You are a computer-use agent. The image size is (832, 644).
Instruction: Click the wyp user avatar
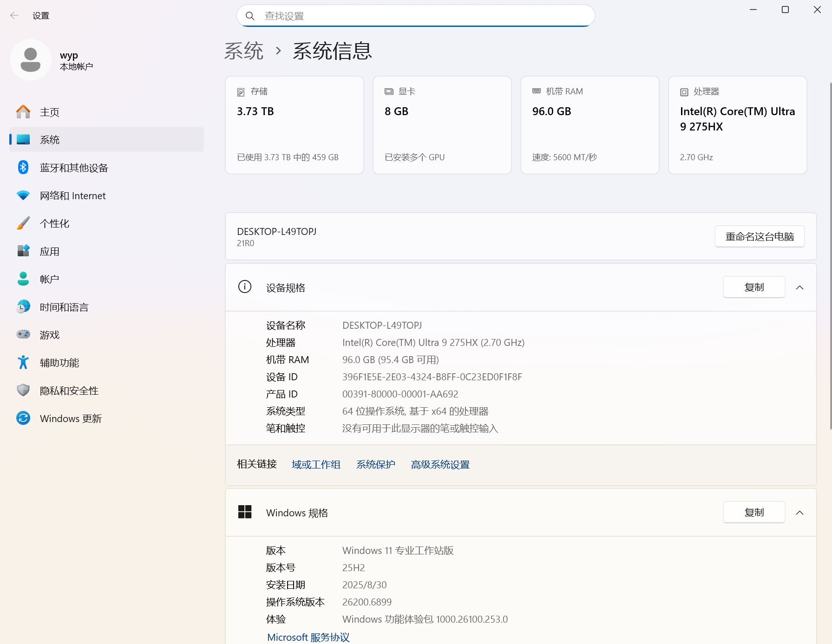pyautogui.click(x=31, y=60)
